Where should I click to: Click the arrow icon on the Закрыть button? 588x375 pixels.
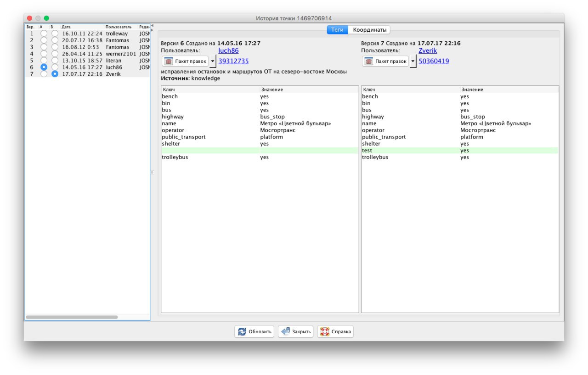click(285, 332)
